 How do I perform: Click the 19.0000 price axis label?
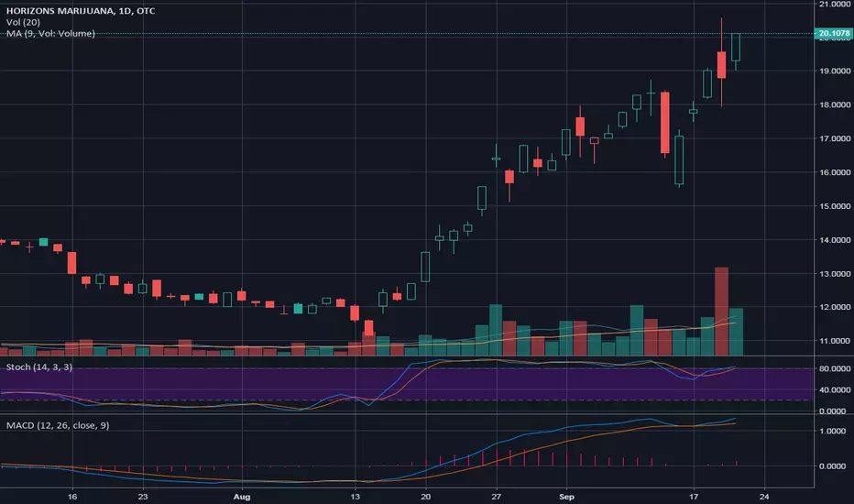point(835,71)
